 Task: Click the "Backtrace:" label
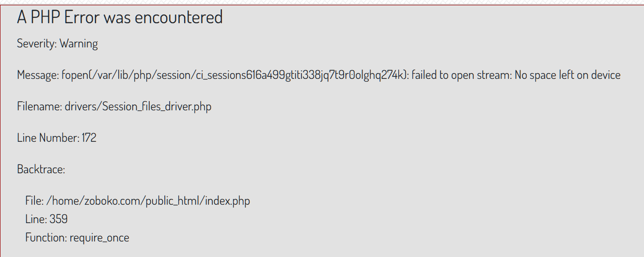point(41,169)
